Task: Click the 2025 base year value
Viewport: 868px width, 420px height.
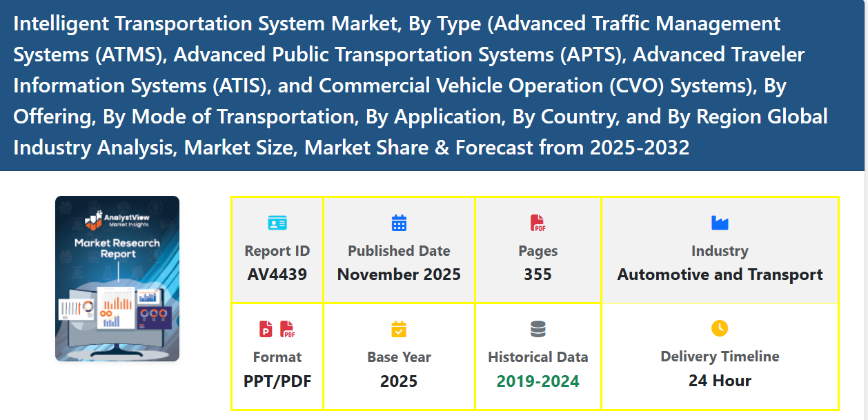Action: point(399,381)
